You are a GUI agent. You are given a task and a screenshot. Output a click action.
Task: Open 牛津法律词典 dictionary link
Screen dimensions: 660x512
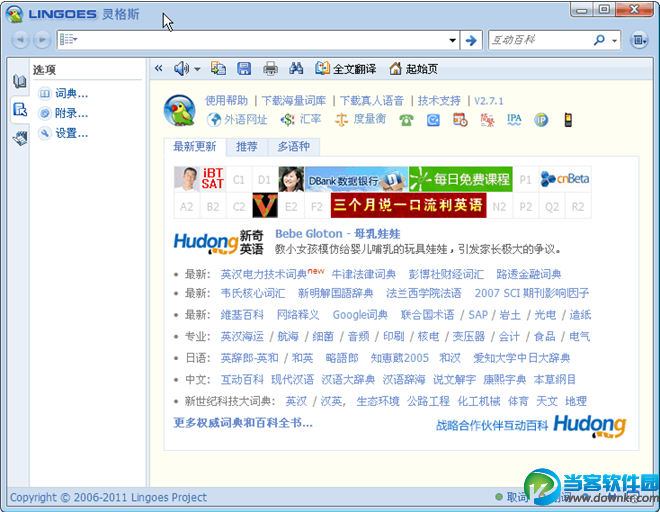tap(364, 275)
